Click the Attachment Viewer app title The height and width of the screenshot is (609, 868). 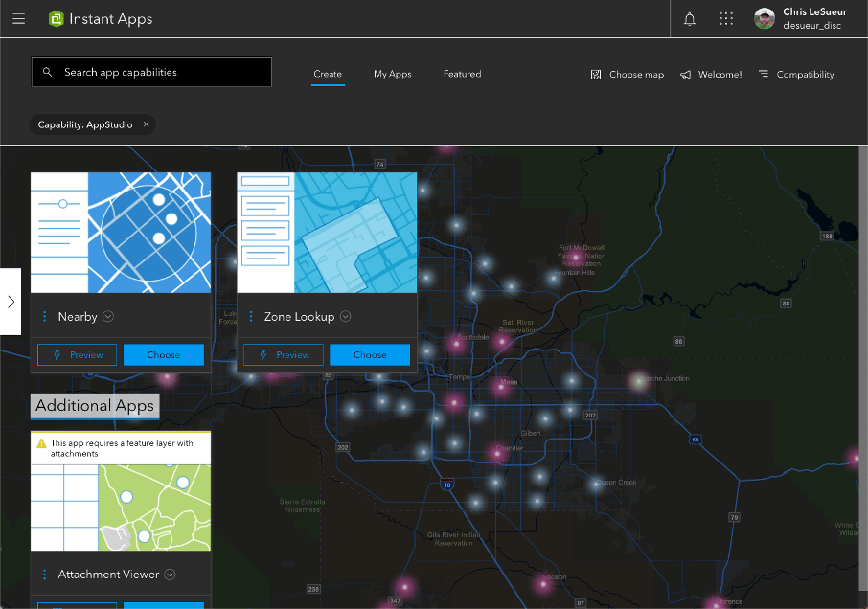(108, 575)
